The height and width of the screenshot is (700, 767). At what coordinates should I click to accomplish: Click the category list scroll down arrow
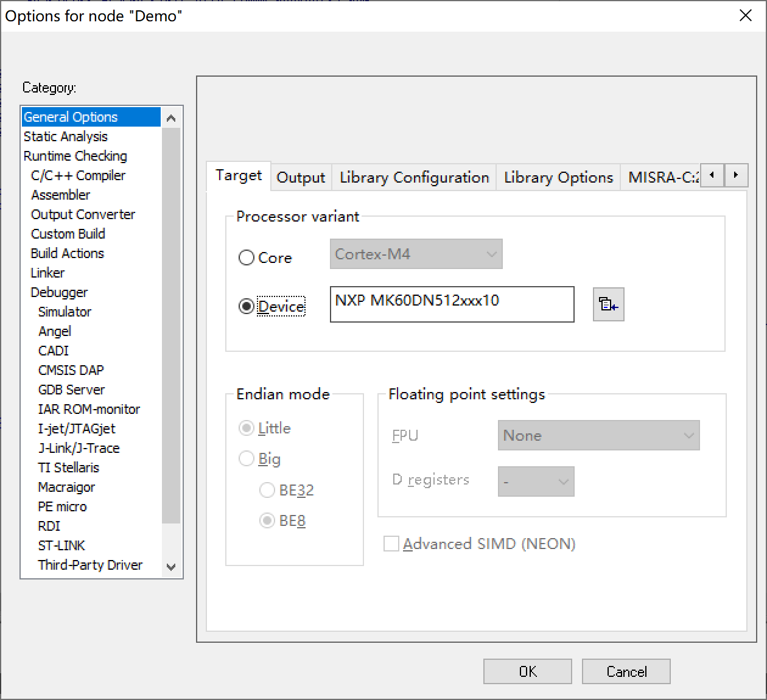tap(172, 567)
